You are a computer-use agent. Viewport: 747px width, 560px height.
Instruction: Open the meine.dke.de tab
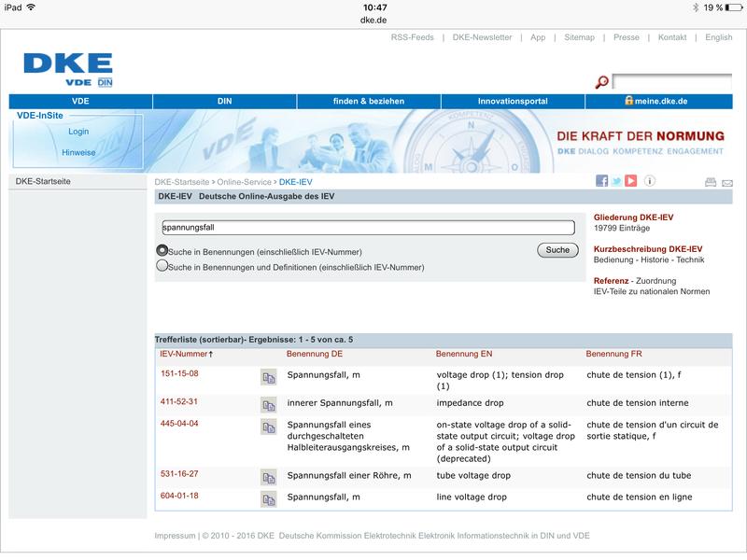pyautogui.click(x=659, y=102)
